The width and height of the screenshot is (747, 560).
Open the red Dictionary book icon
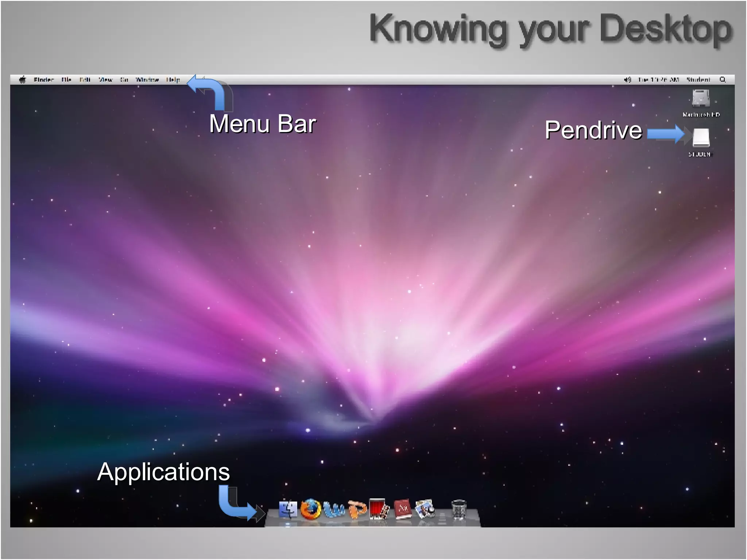403,509
